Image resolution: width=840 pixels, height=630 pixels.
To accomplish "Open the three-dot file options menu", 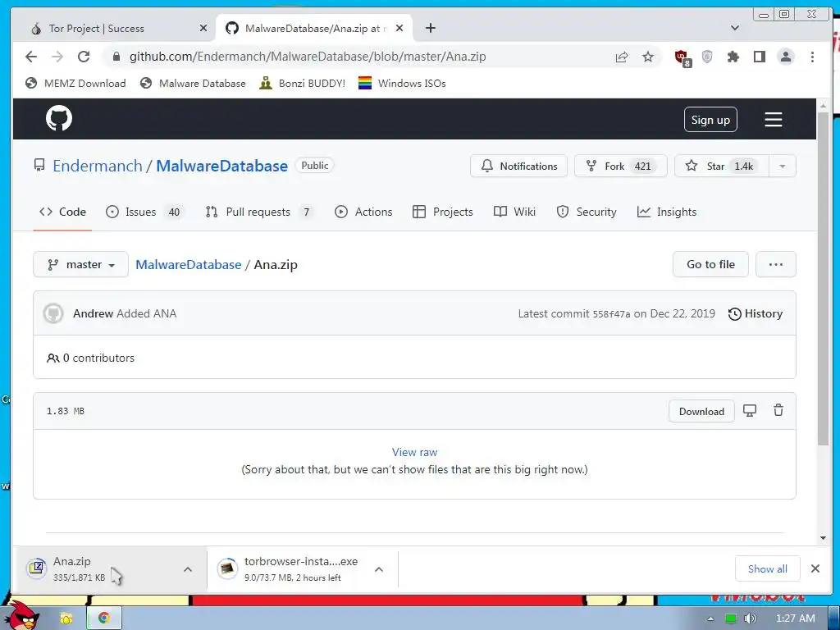I will point(776,264).
